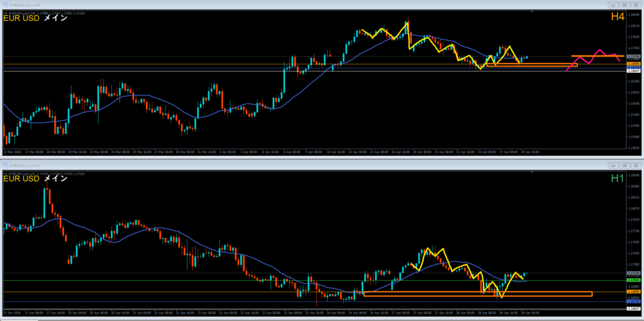Minimize the EURUSD H4 chart window

(x=614, y=5)
